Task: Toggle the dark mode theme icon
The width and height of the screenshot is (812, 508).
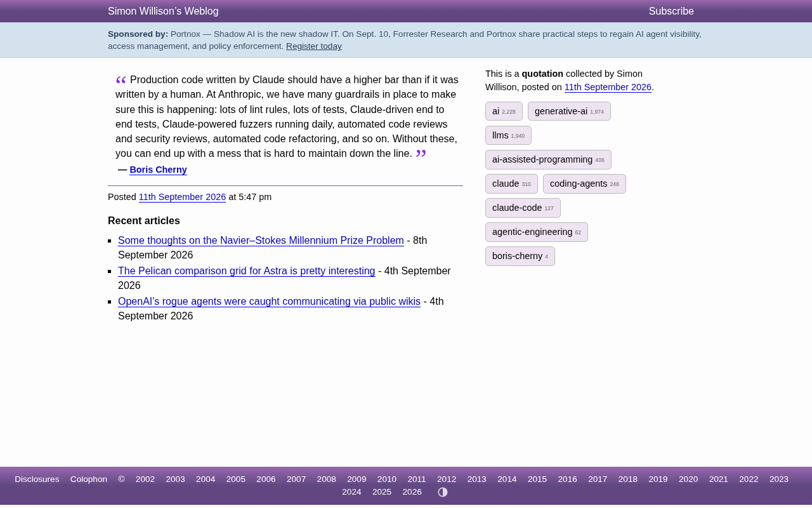Action: [x=443, y=492]
